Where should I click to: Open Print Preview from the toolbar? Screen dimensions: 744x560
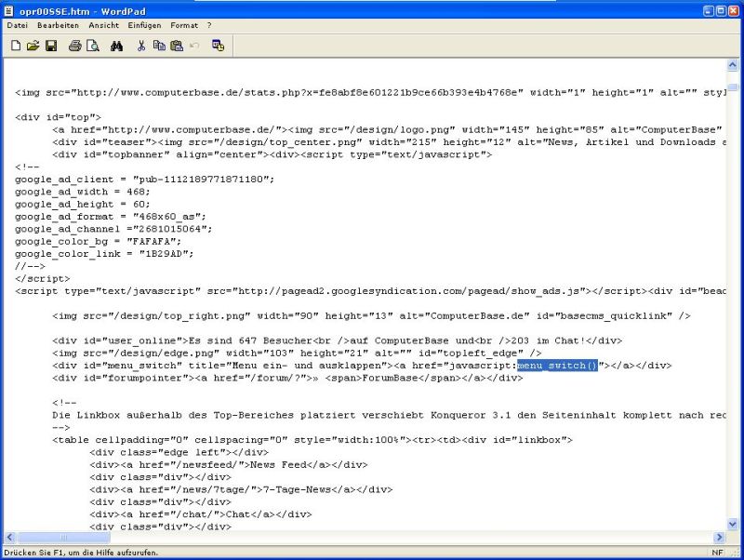(93, 46)
